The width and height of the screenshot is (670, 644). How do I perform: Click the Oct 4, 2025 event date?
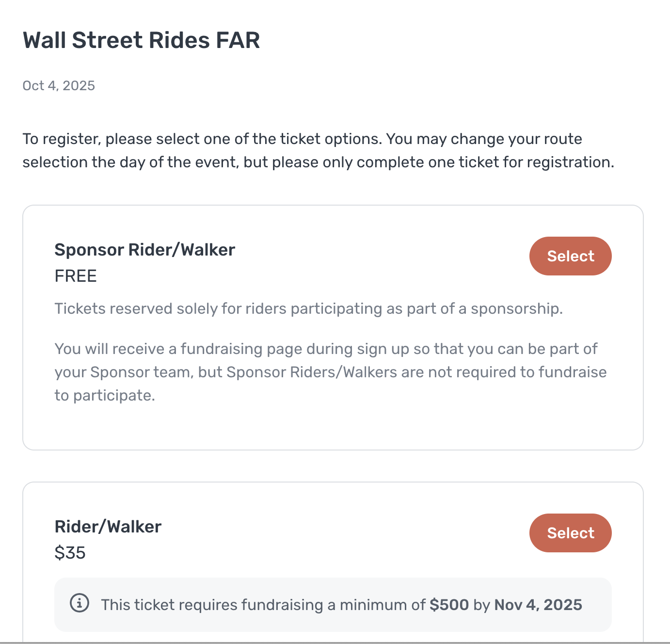tap(59, 86)
